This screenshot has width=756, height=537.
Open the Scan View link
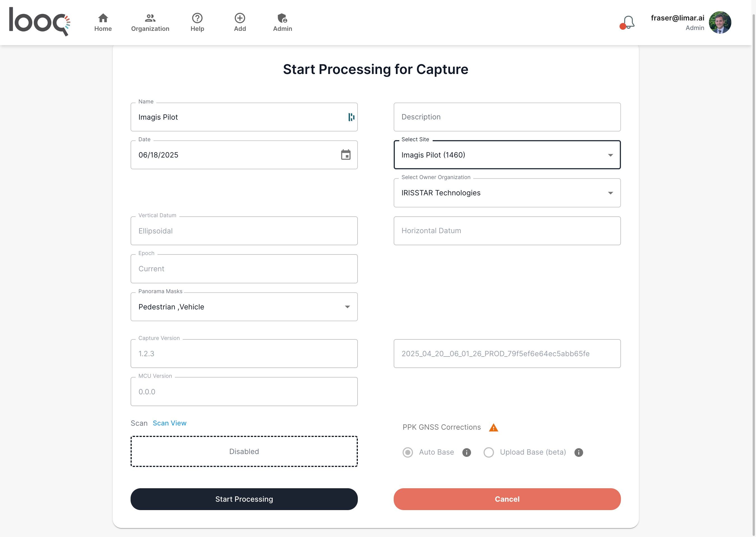pos(169,423)
